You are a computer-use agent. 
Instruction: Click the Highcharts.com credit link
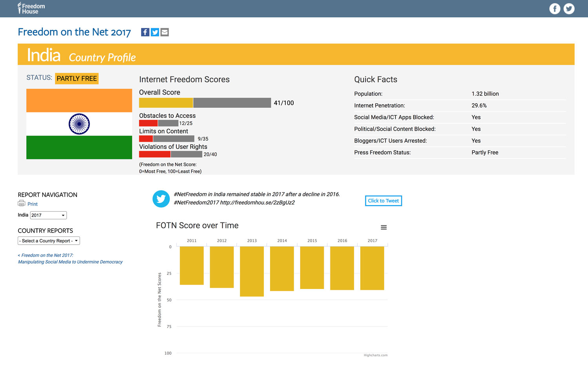click(x=375, y=355)
